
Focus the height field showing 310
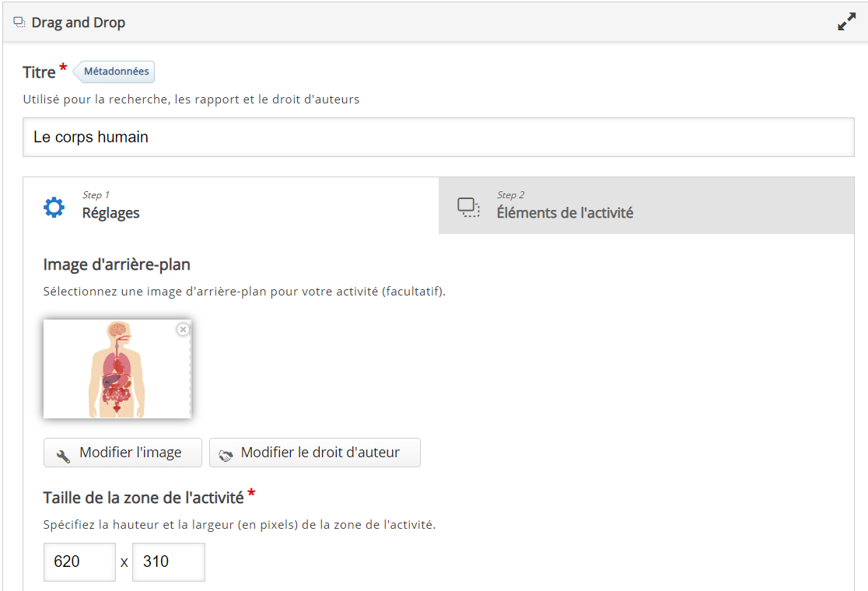(168, 561)
